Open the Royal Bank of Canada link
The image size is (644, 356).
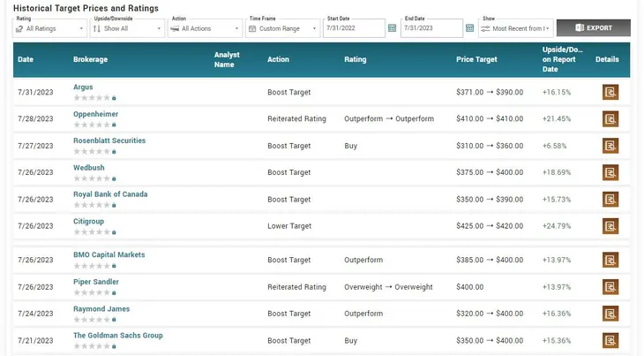coord(110,194)
